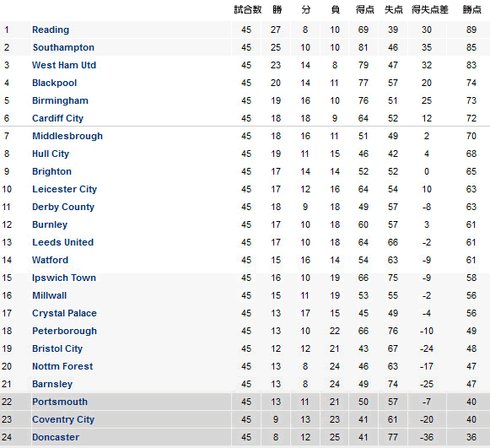Open Doncaster team page
This screenshot has width=490, height=448.
(x=56, y=437)
